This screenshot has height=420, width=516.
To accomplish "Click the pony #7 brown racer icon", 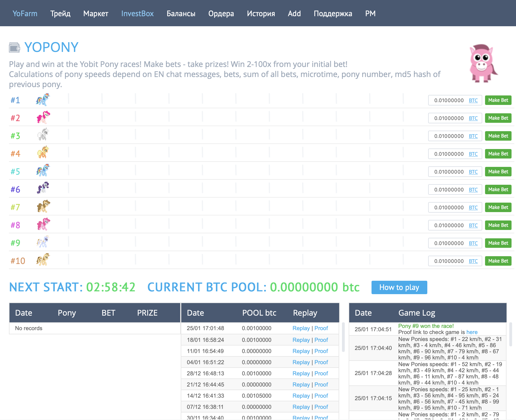I will click(43, 206).
